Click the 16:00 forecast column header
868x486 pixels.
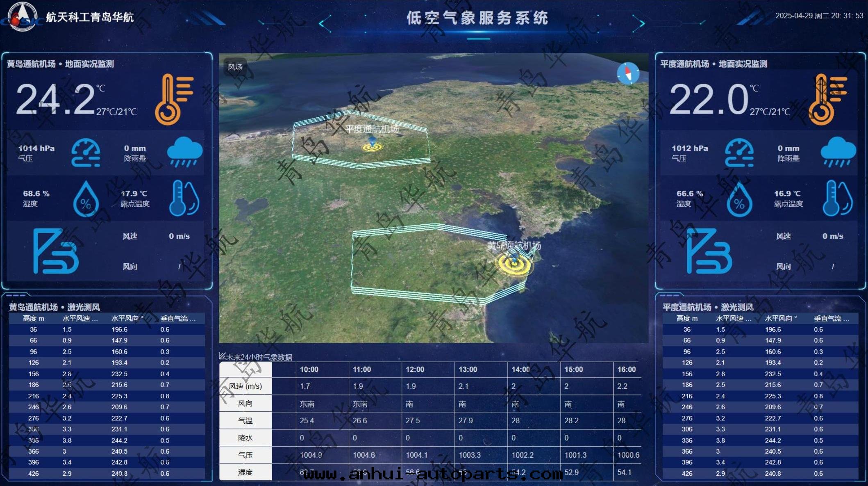626,369
